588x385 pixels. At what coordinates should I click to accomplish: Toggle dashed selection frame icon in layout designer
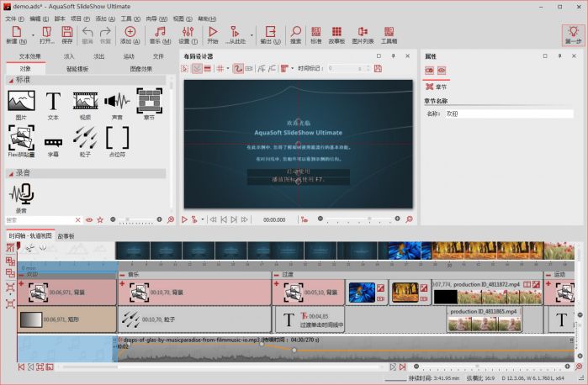(x=184, y=69)
